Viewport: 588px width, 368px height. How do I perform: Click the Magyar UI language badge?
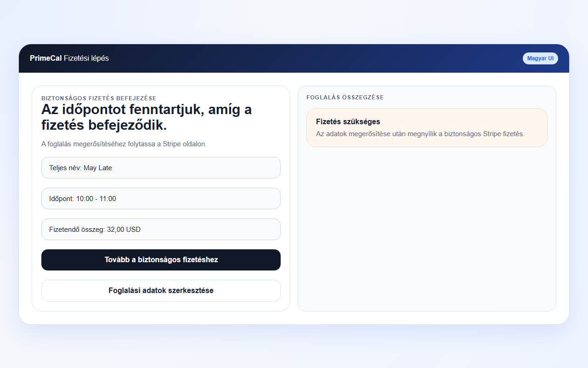pyautogui.click(x=540, y=58)
